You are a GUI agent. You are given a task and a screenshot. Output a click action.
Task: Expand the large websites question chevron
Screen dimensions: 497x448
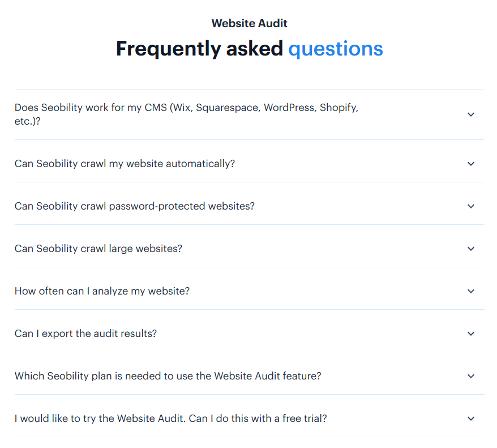point(471,249)
